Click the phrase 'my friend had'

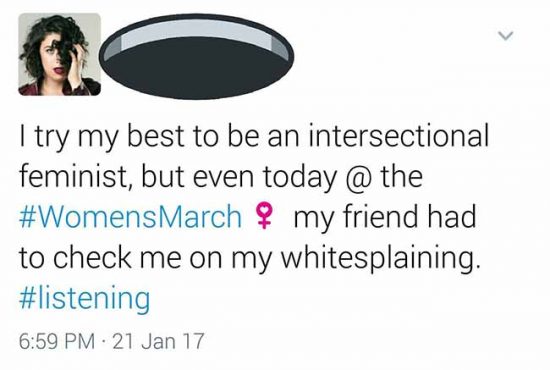pyautogui.click(x=385, y=217)
